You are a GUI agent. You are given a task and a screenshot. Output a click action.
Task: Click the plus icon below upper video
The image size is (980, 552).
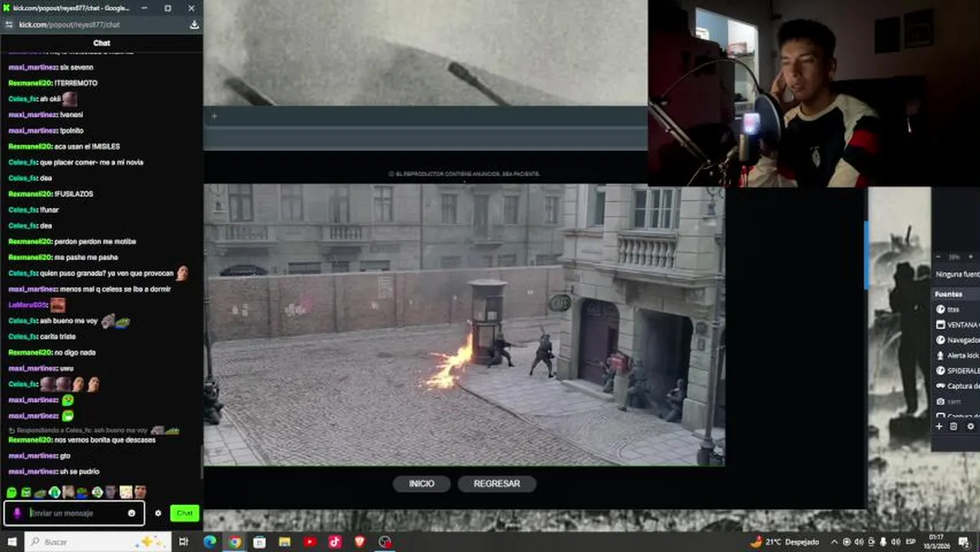(214, 117)
